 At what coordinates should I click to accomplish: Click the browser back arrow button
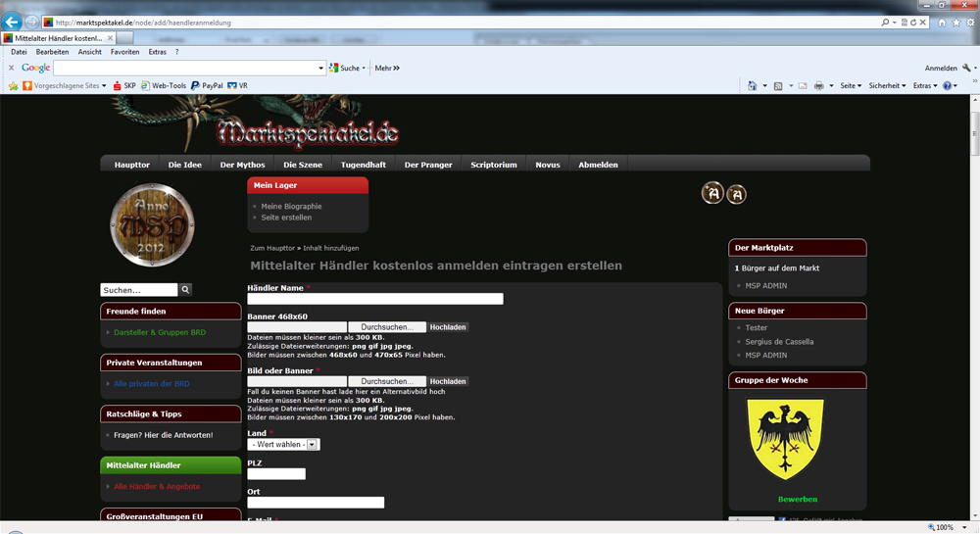tap(14, 21)
